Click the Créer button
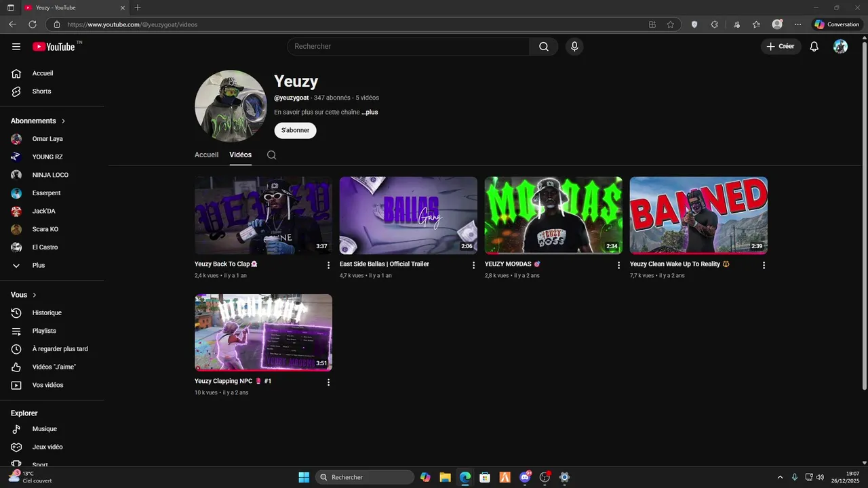 (x=781, y=46)
